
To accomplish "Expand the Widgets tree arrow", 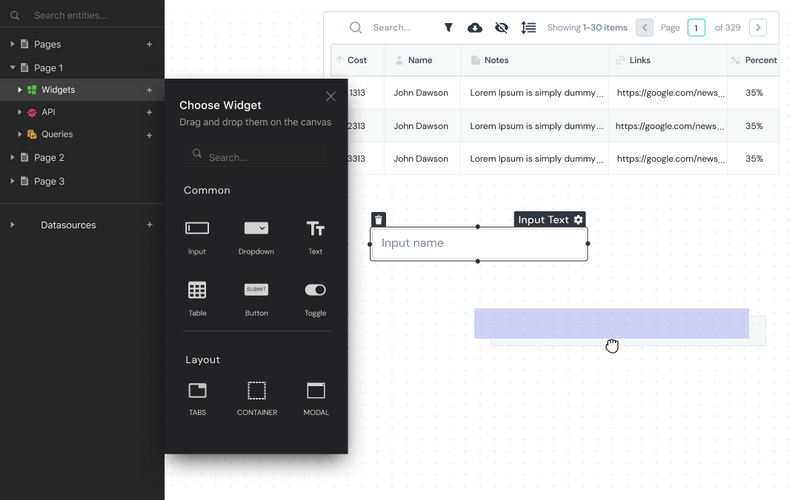I will click(x=19, y=90).
